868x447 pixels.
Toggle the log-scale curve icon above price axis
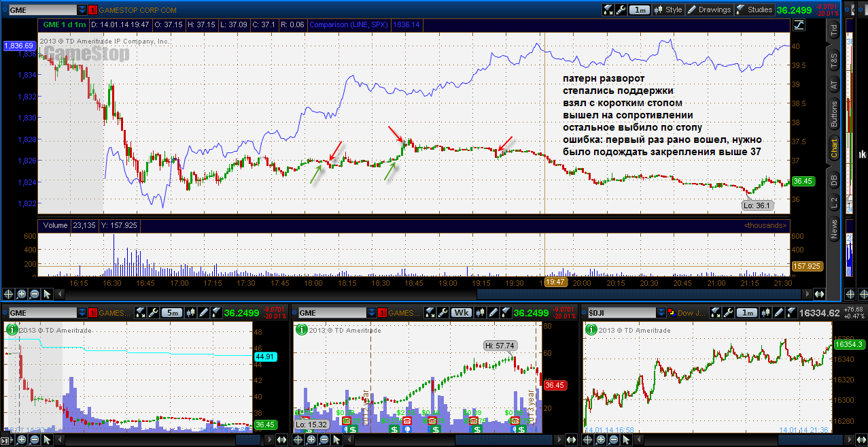799,24
